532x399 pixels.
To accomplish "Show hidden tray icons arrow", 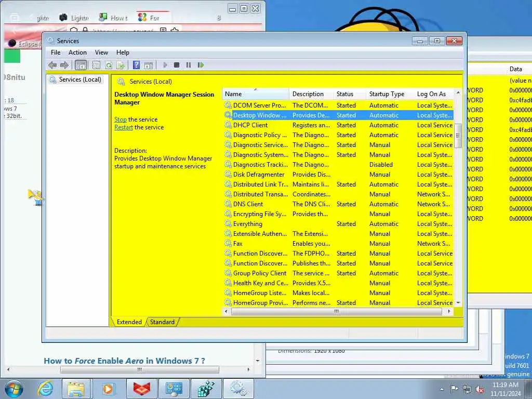I will click(442, 390).
